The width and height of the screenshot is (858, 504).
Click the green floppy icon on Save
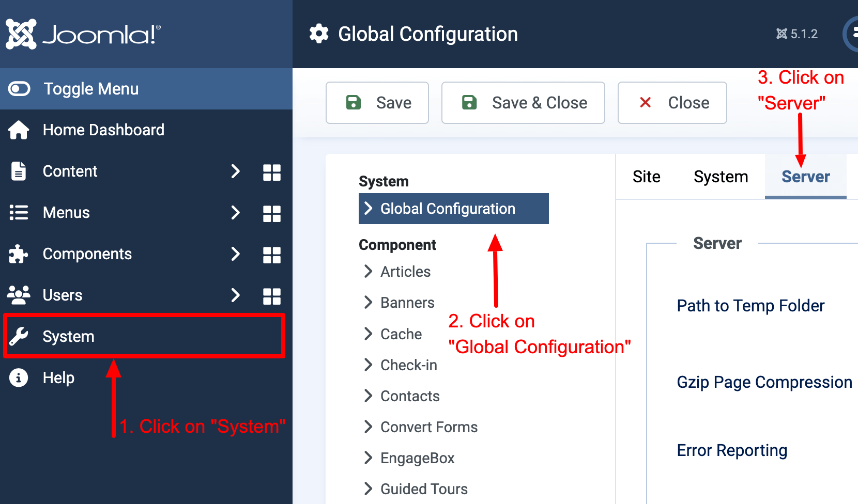pos(354,102)
